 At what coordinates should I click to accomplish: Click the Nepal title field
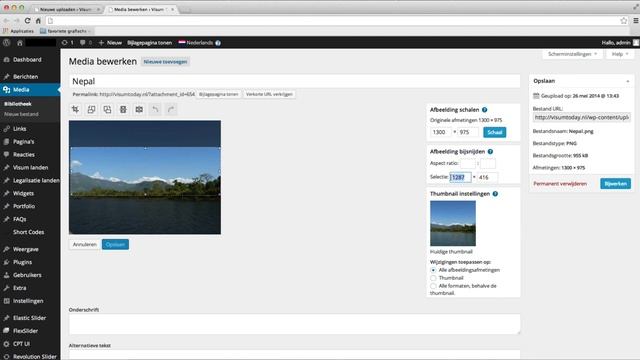click(294, 81)
